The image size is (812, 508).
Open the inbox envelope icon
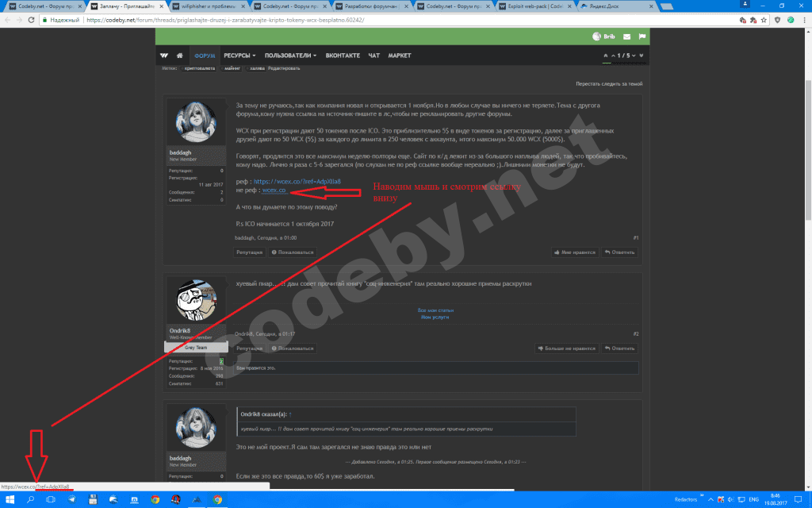click(626, 37)
